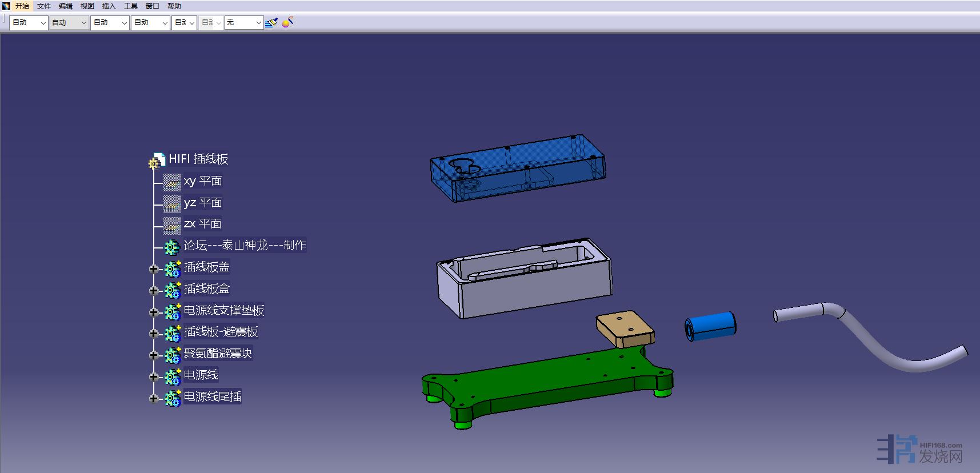Viewport: 980px width, 473px height.
Task: Click the 论坛---泰山神龙---制作 tree label
Action: (x=245, y=246)
